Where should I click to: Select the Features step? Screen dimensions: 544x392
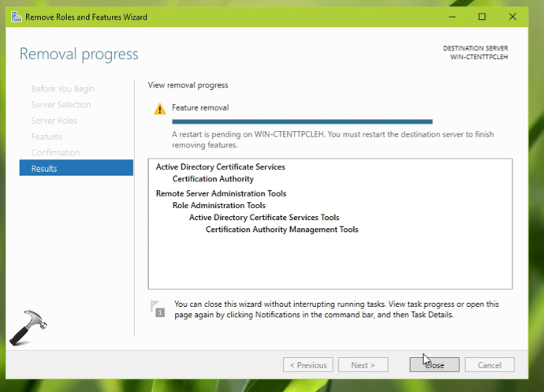[x=47, y=136]
